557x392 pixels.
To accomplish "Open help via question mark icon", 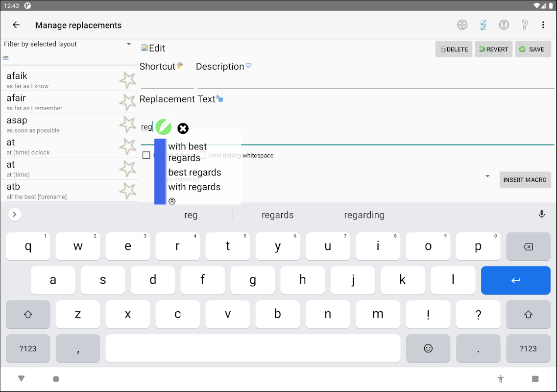I will pyautogui.click(x=524, y=25).
